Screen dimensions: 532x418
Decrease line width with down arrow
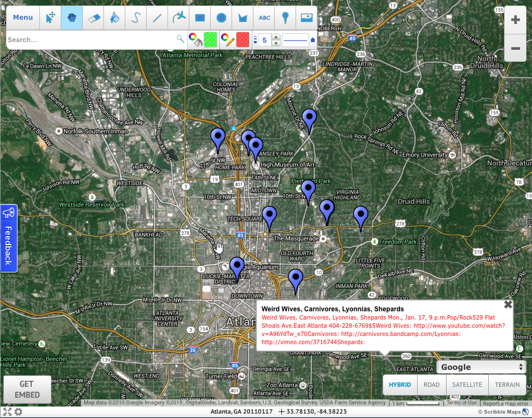coord(276,43)
